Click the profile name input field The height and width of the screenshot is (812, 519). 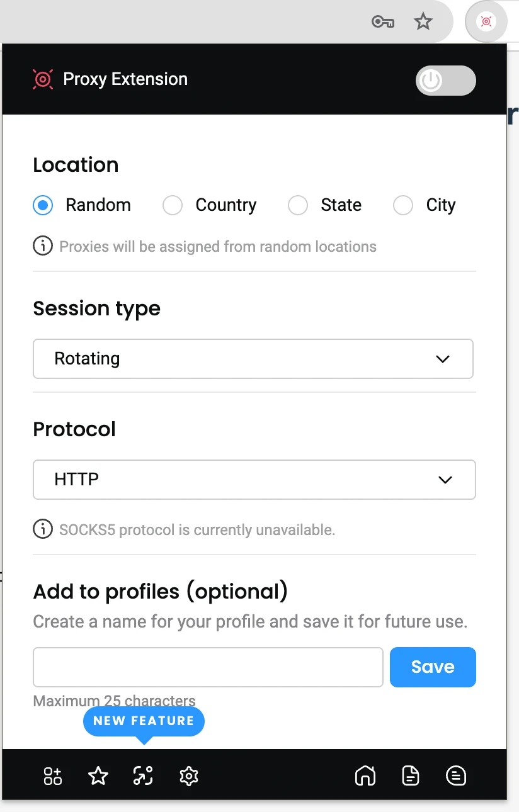point(208,667)
